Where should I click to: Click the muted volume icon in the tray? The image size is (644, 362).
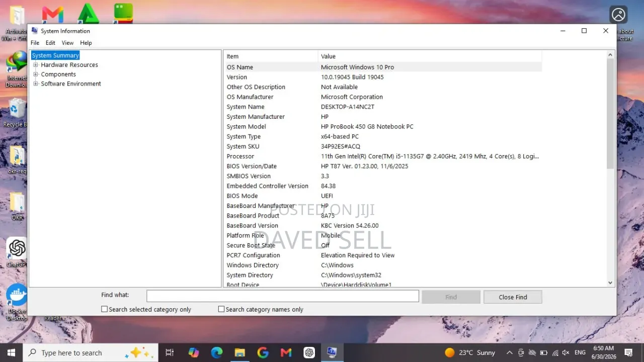[566, 352]
